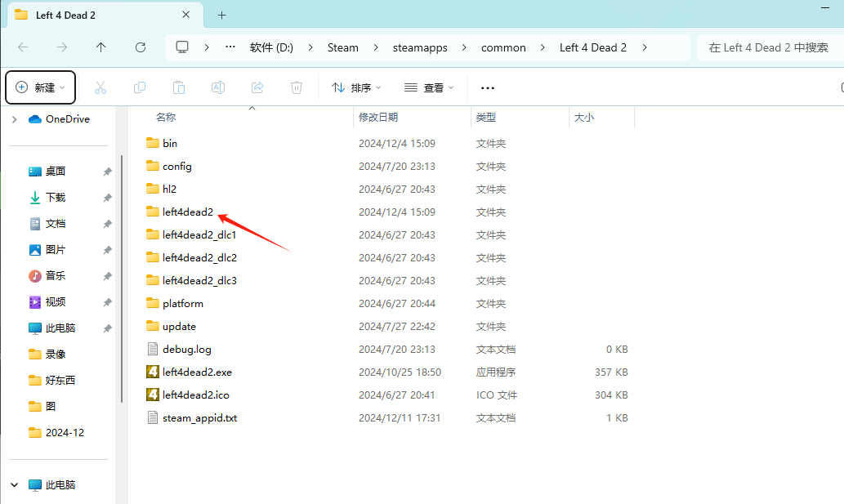Open 下载 (Downloads) in quick access
Screen dimensions: 844x504
click(47, 198)
